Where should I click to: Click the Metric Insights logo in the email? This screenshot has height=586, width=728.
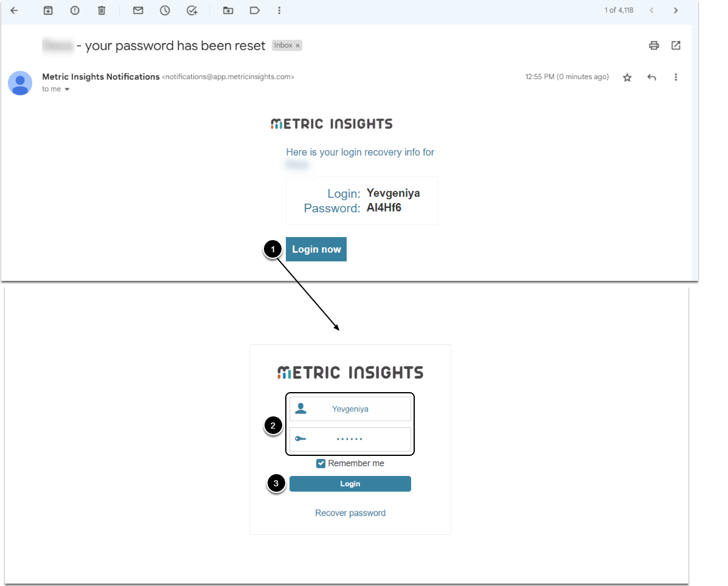331,124
